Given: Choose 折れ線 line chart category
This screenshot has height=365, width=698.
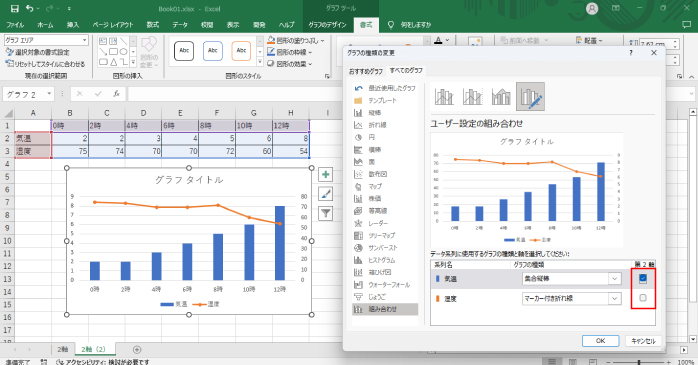Looking at the screenshot, I should 385,125.
